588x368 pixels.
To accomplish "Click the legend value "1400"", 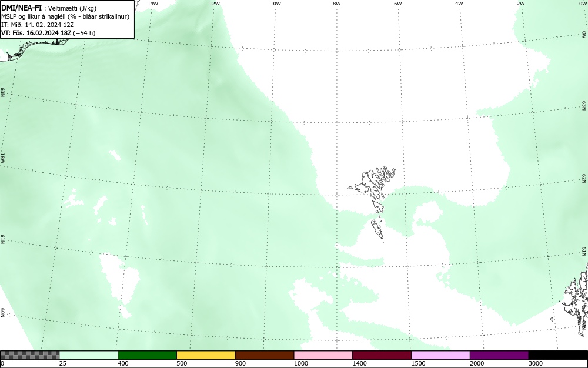I will pyautogui.click(x=360, y=363).
